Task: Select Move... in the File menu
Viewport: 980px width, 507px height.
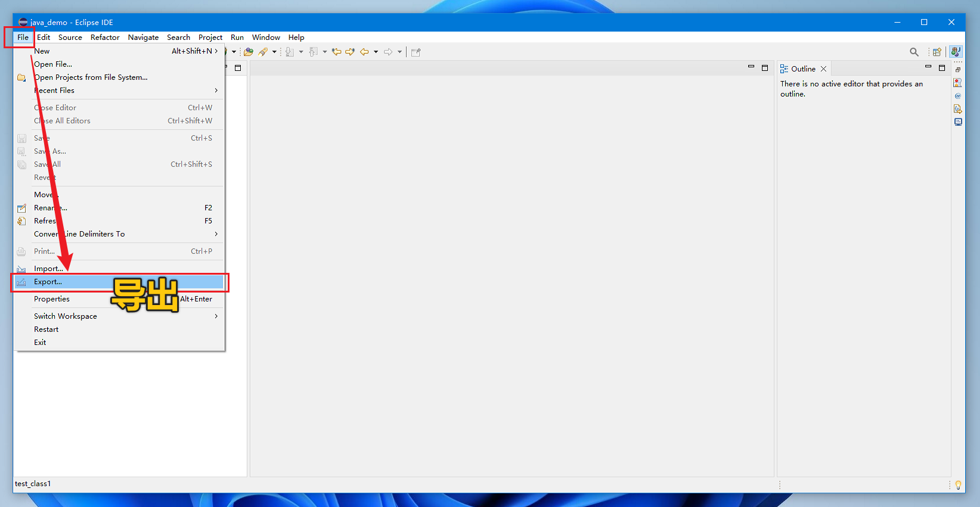Action: tap(120, 195)
